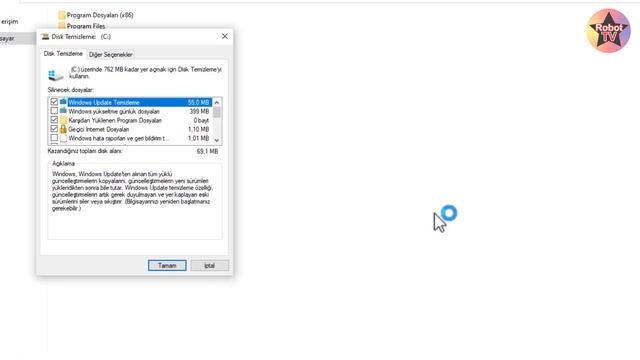
Task: Click the file list scrollbar thumb
Action: point(217,112)
